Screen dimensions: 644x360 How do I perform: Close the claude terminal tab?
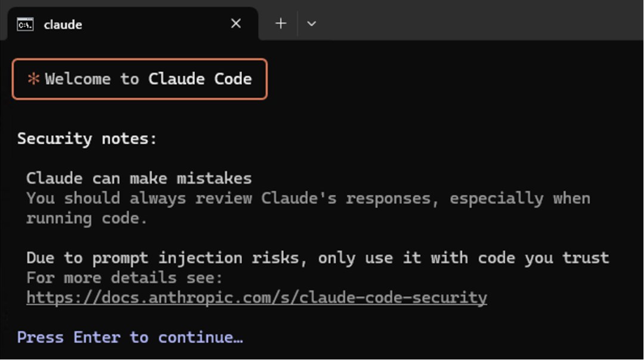click(236, 24)
